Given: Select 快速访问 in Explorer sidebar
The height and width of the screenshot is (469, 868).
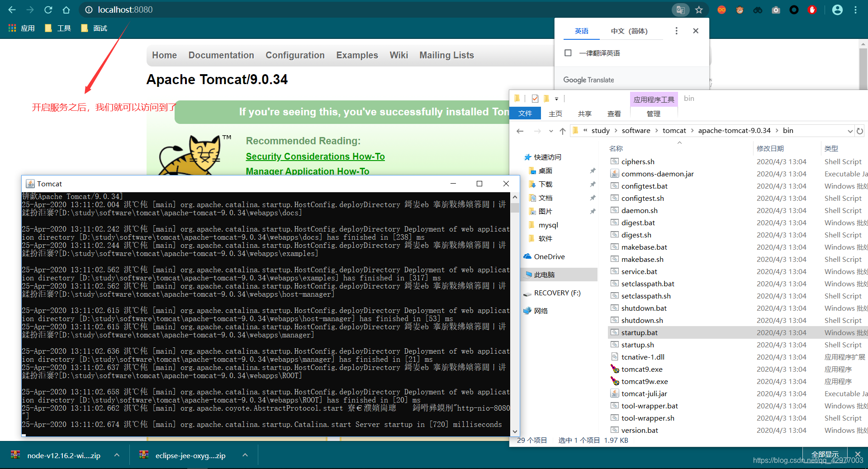Looking at the screenshot, I should click(543, 157).
